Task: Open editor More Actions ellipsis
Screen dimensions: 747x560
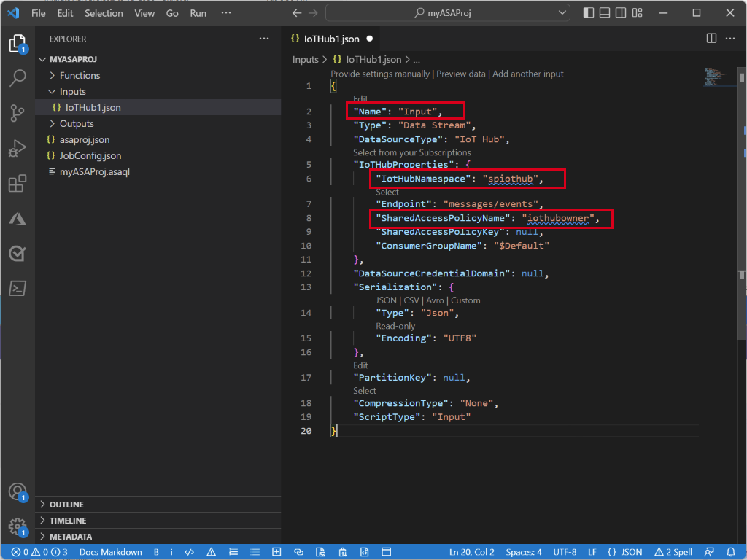Action: tap(730, 39)
